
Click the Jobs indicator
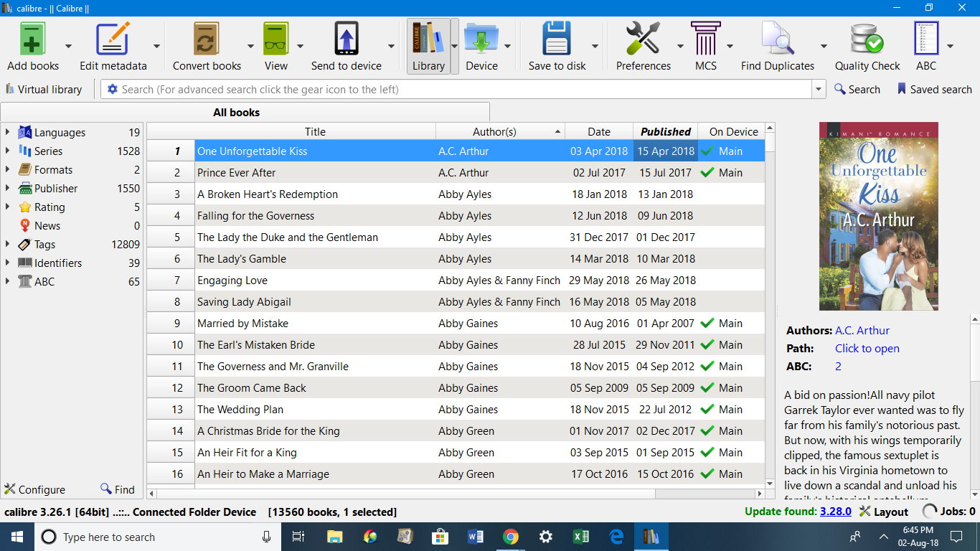[948, 512]
